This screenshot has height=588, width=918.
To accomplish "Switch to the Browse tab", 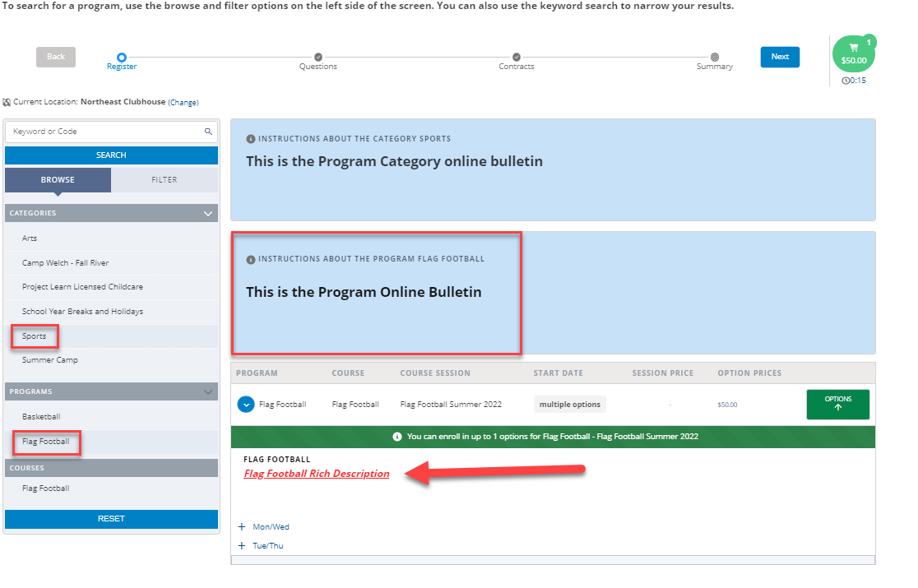I will 57,179.
